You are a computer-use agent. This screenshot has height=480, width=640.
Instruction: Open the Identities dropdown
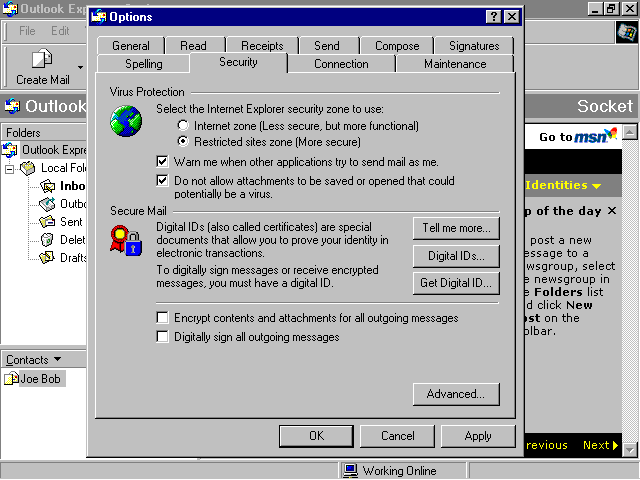[x=563, y=185]
